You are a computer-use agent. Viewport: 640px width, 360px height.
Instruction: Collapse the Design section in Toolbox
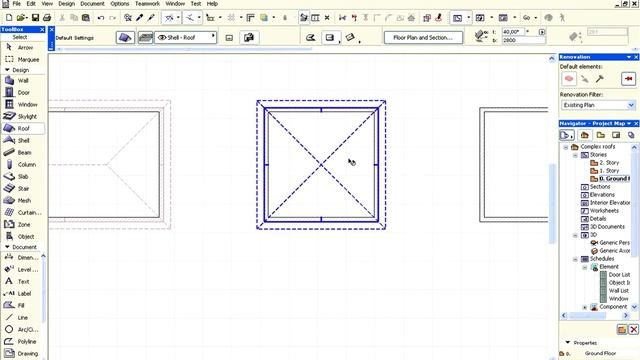pyautogui.click(x=7, y=70)
